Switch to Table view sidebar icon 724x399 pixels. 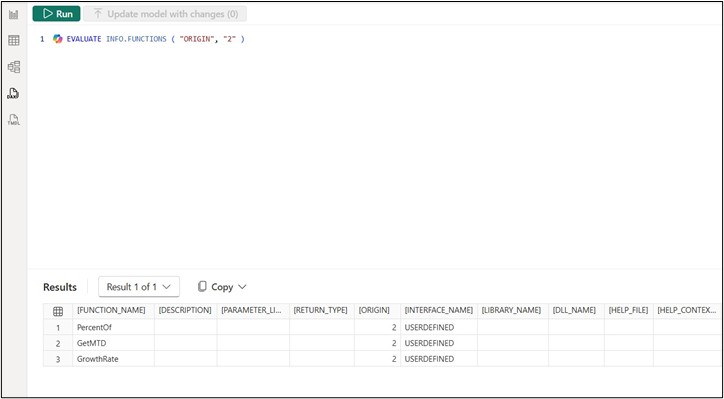click(x=14, y=41)
